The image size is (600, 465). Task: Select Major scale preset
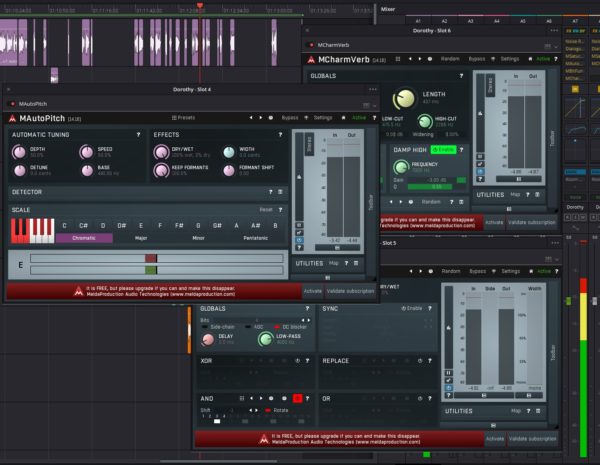tap(141, 238)
